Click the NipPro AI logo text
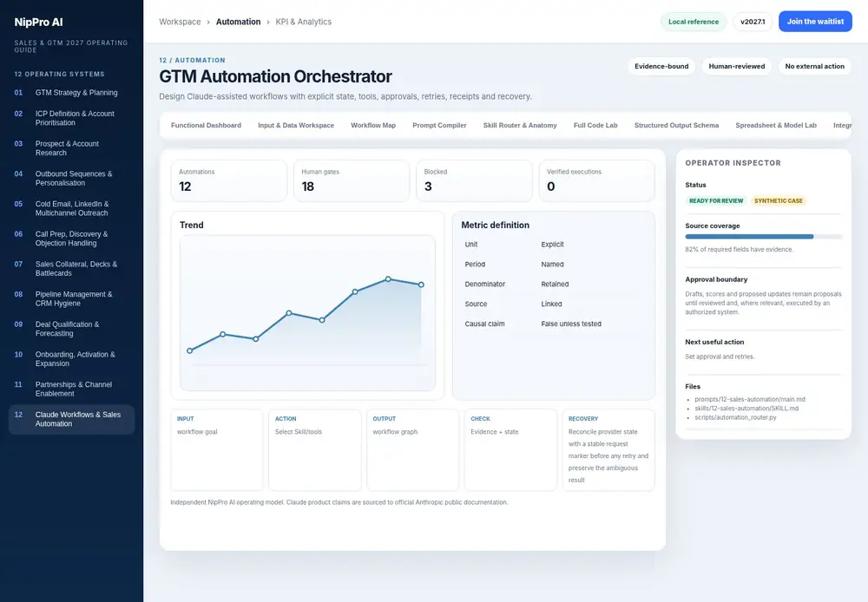 (x=38, y=23)
